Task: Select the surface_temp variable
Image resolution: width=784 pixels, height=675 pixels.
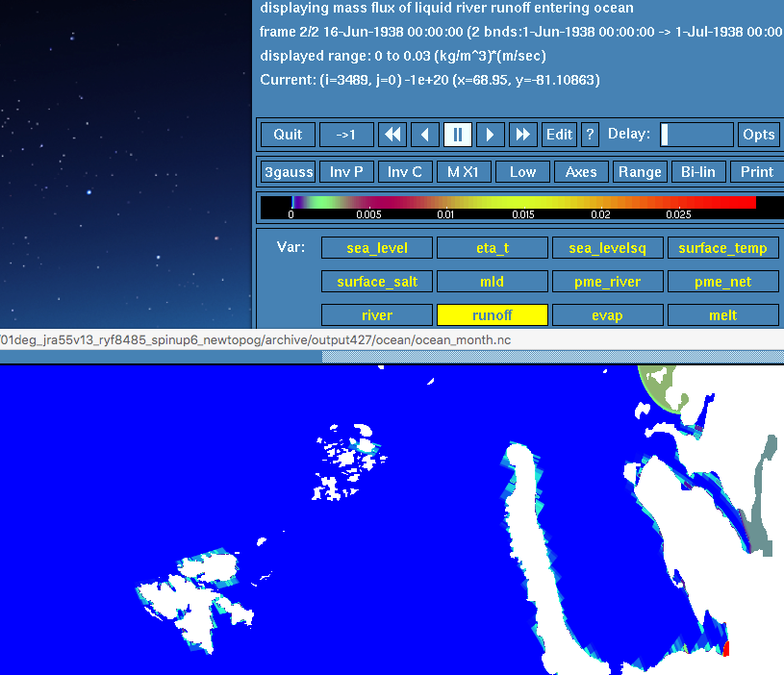Action: pyautogui.click(x=723, y=248)
